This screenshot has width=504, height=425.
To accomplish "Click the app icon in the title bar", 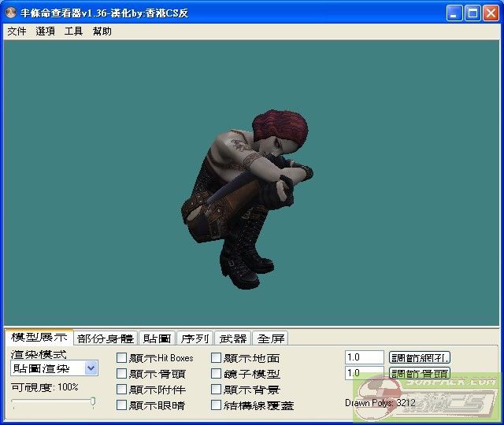I will [x=10, y=13].
